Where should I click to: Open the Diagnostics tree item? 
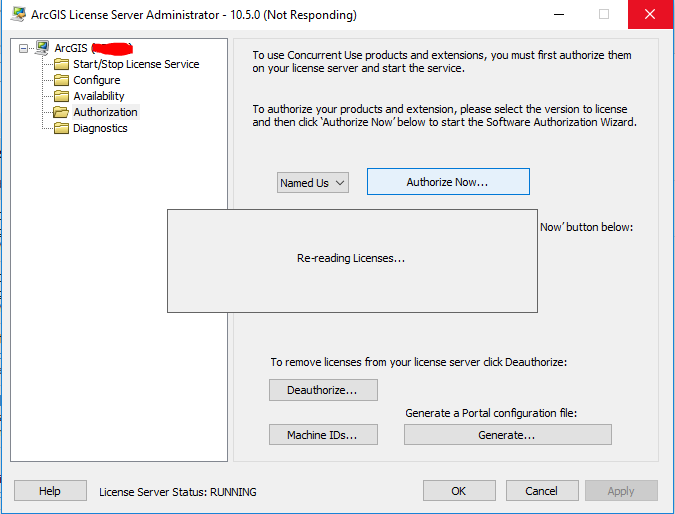100,128
